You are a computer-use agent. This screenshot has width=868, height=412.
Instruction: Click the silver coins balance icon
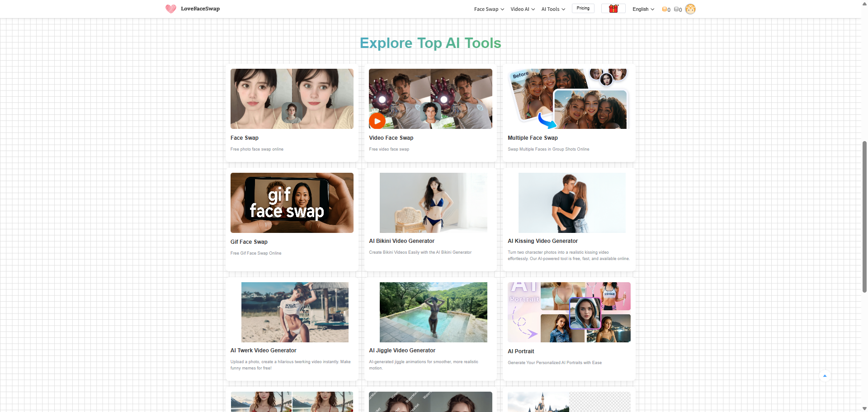pyautogui.click(x=677, y=9)
